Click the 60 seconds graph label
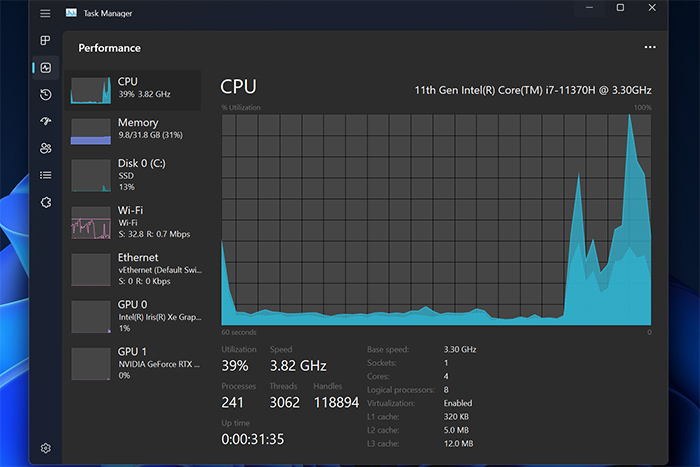 pyautogui.click(x=239, y=332)
